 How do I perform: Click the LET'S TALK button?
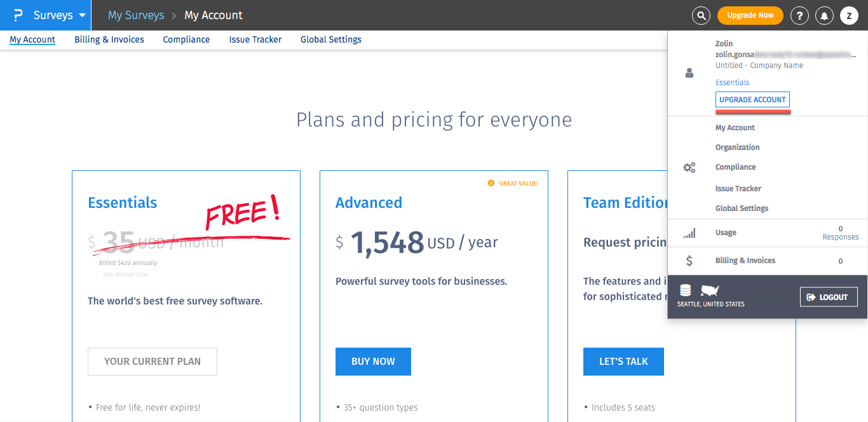[623, 362]
